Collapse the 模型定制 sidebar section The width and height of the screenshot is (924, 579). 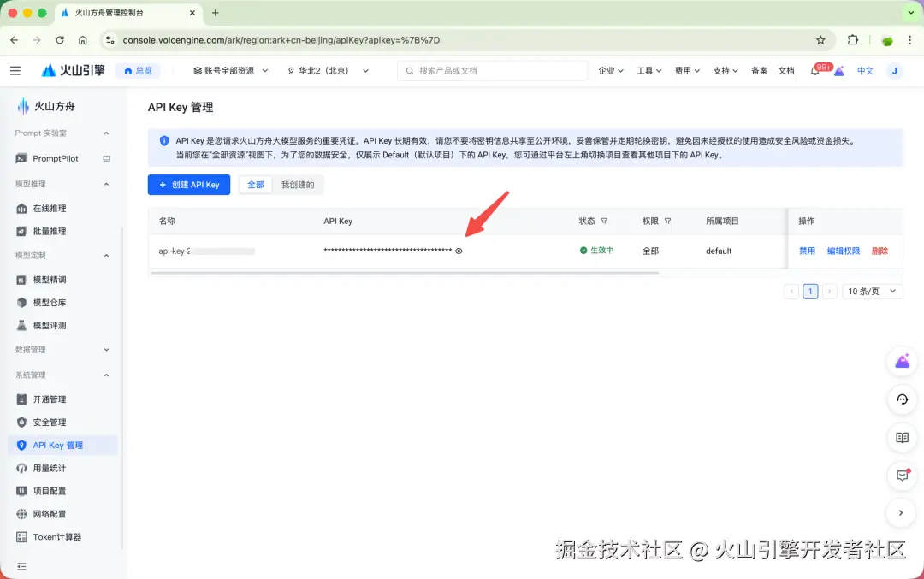(106, 255)
